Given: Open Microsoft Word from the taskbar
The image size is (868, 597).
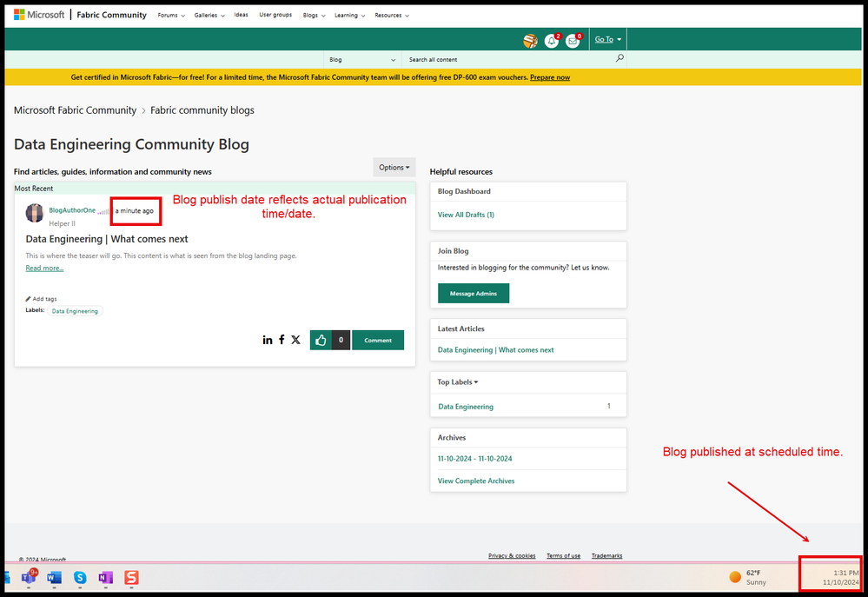Looking at the screenshot, I should [x=54, y=578].
